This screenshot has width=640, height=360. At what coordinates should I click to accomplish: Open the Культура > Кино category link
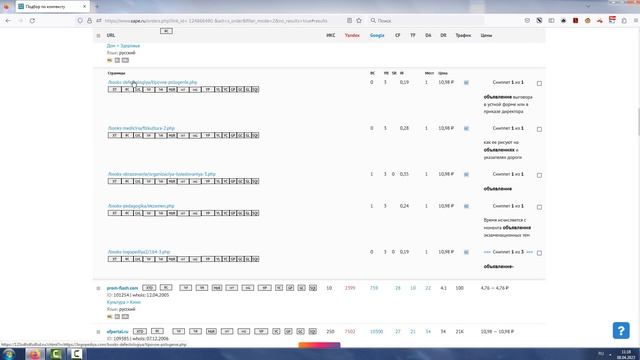pos(123,302)
